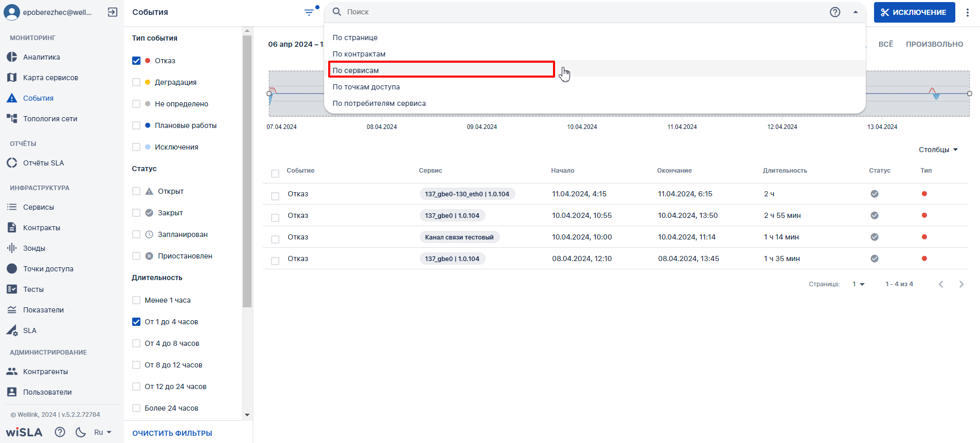This screenshot has width=980, height=443.
Task: Select all events with header checkbox
Action: [275, 174]
